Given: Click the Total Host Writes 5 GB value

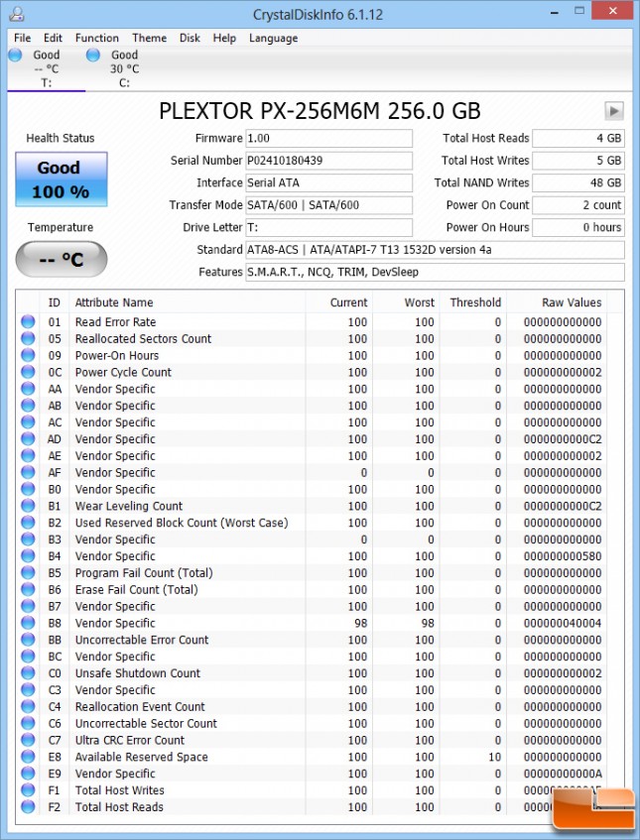Looking at the screenshot, I should pos(577,161).
